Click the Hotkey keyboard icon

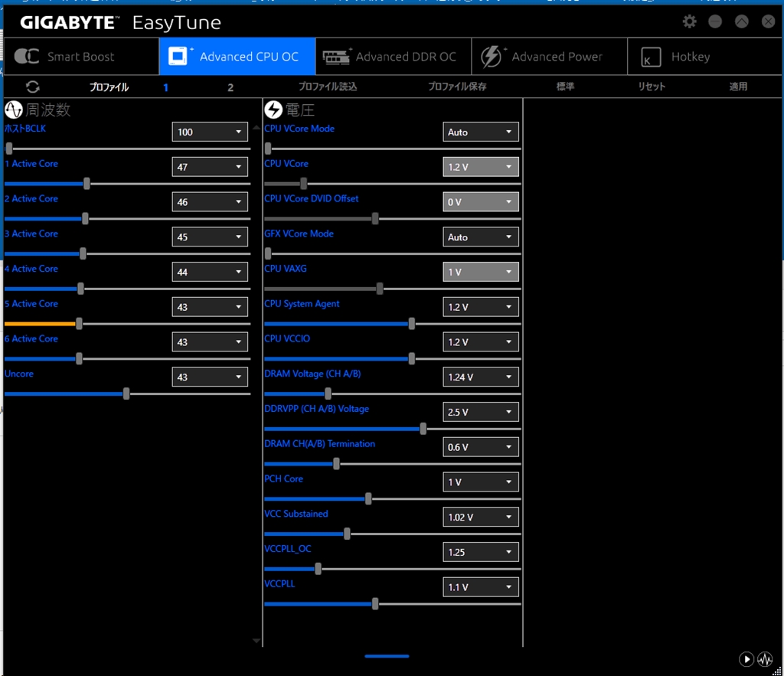click(x=651, y=57)
